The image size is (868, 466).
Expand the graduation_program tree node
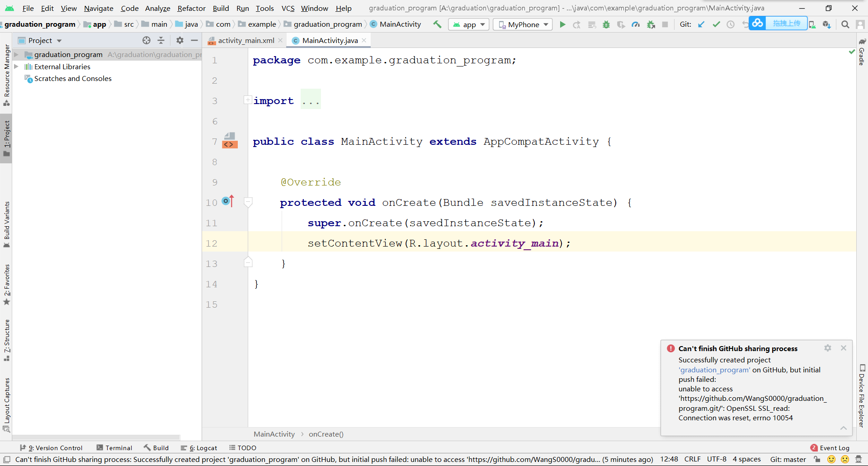[16, 54]
